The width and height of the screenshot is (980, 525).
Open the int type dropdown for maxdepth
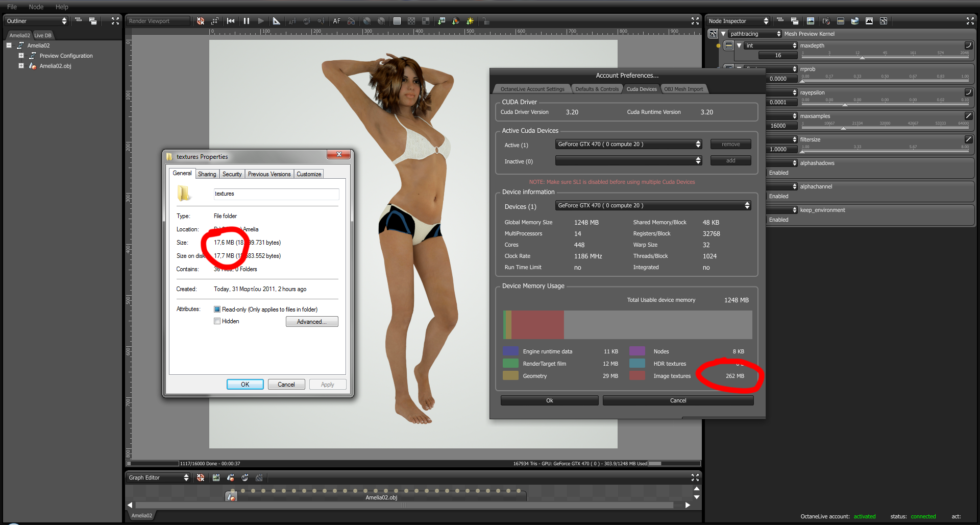click(x=771, y=45)
